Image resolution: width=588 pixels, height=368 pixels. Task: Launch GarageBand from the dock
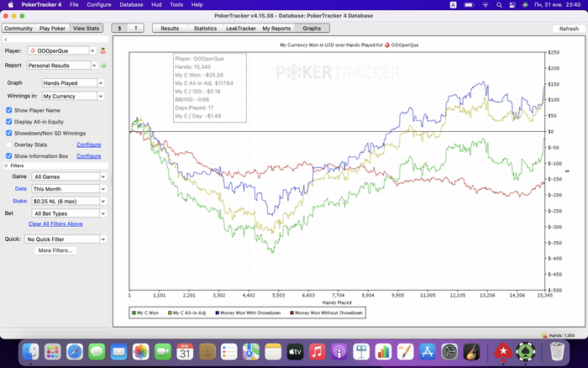tap(471, 352)
